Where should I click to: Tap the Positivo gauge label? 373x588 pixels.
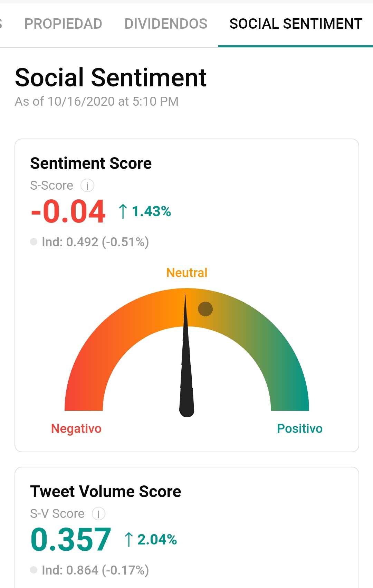tap(300, 429)
